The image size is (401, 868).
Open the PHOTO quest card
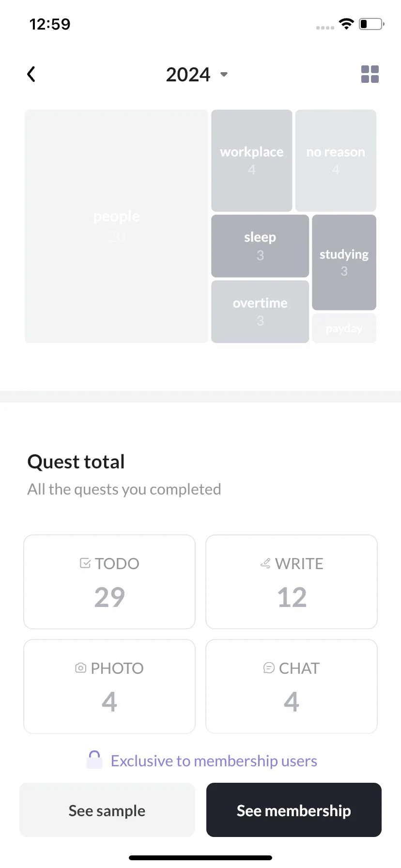pos(109,686)
